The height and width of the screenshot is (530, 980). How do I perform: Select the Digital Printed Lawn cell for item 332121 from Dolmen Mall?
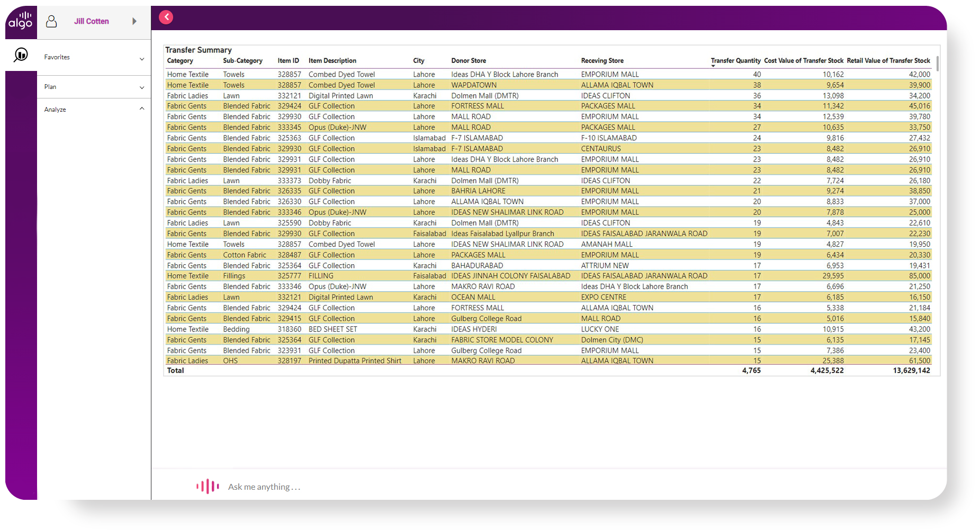[341, 96]
